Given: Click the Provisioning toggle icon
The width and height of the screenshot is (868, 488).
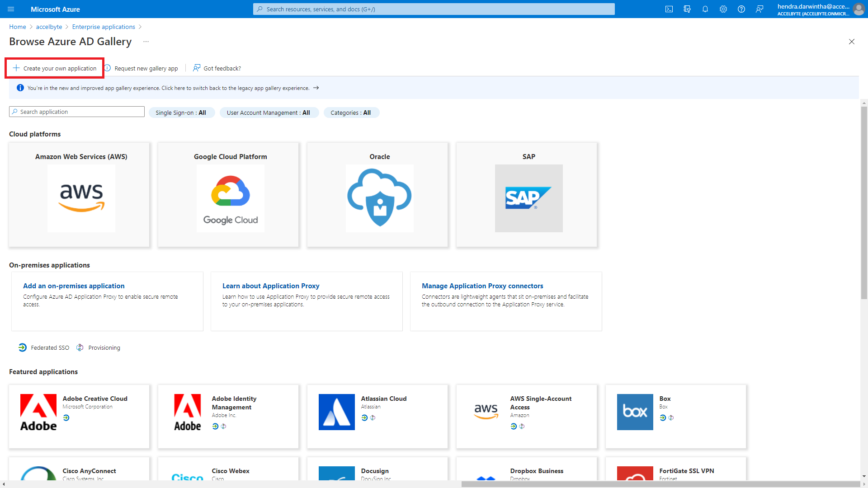Looking at the screenshot, I should [79, 347].
